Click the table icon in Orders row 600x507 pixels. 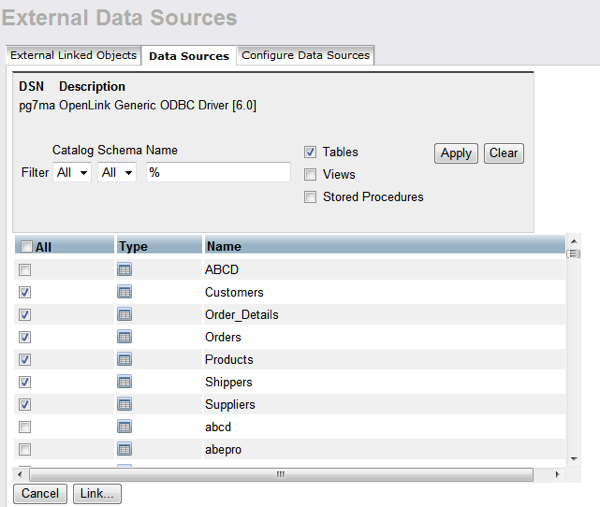pyautogui.click(x=125, y=337)
